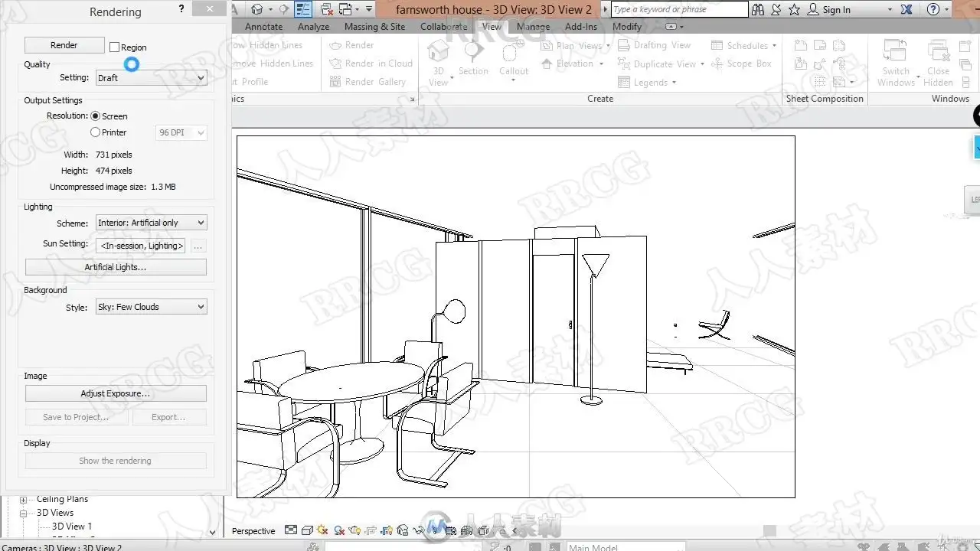The height and width of the screenshot is (551, 980).
Task: Click the 3D View house icon
Action: pos(438,52)
